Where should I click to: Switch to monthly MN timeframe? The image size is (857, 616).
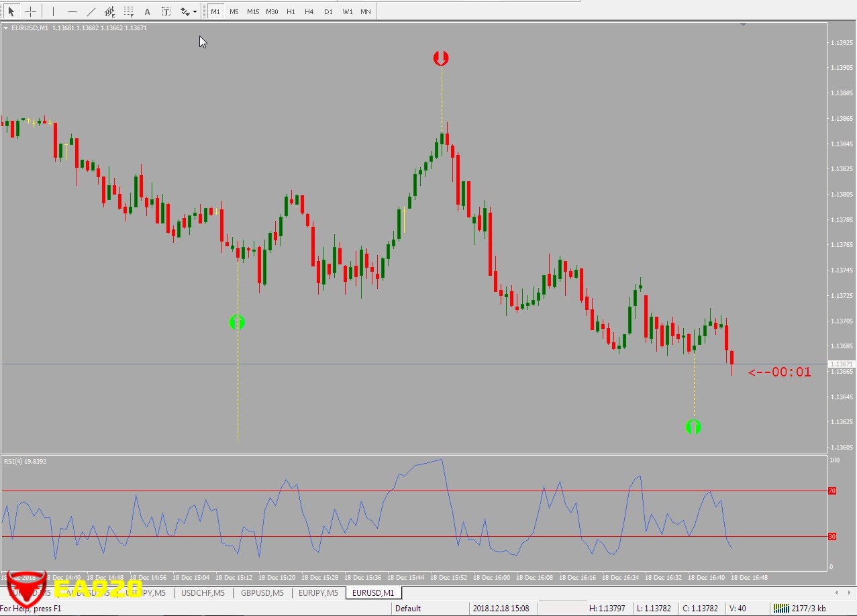click(x=366, y=11)
